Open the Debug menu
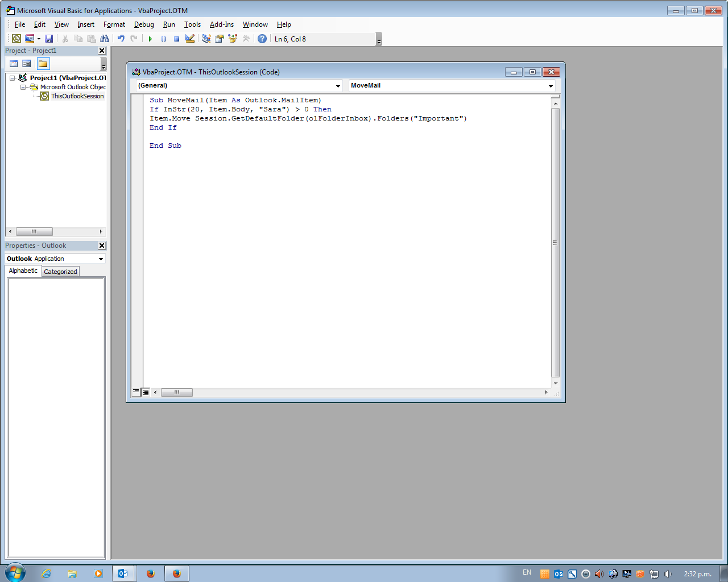Image resolution: width=728 pixels, height=582 pixels. coord(144,24)
